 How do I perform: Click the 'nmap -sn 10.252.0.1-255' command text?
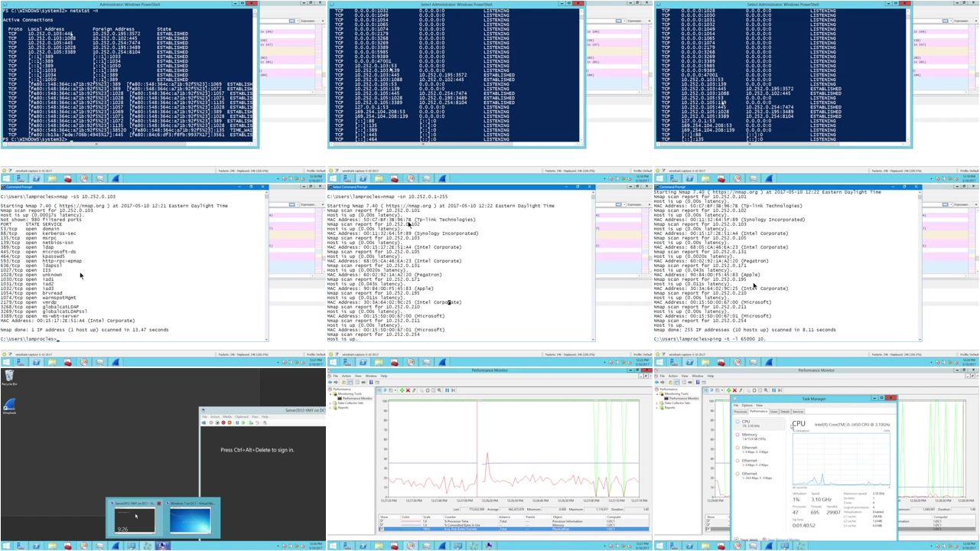tap(415, 197)
